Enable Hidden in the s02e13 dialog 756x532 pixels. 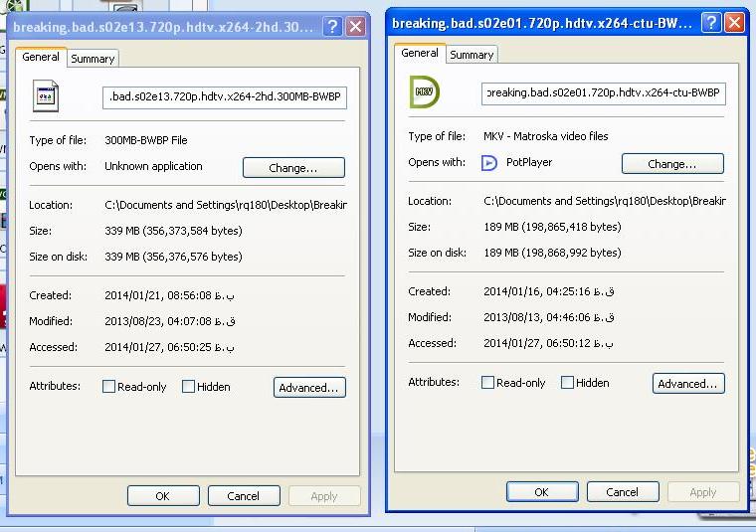[x=189, y=387]
